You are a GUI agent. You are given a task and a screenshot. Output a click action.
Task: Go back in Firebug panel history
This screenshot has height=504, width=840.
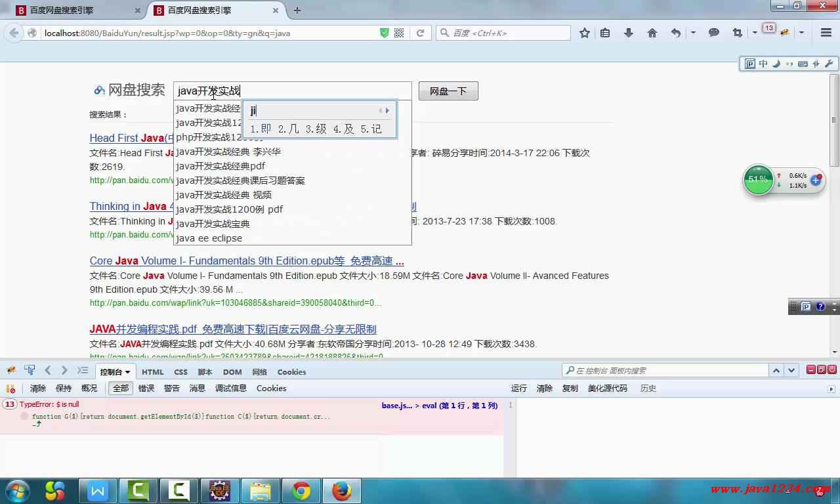48,371
